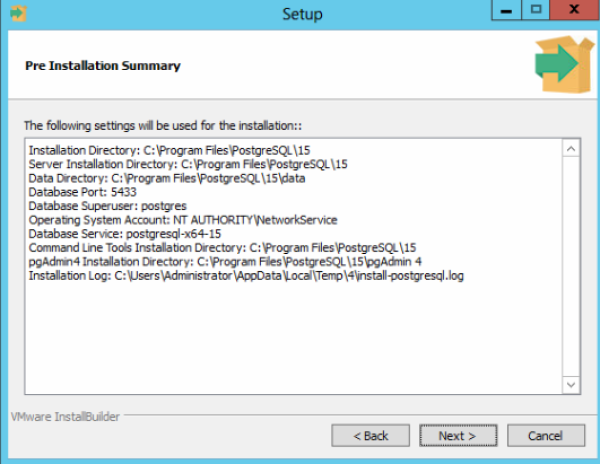The width and height of the screenshot is (600, 464).
Task: Click the scroll up arrow of the summary box
Action: pos(571,149)
